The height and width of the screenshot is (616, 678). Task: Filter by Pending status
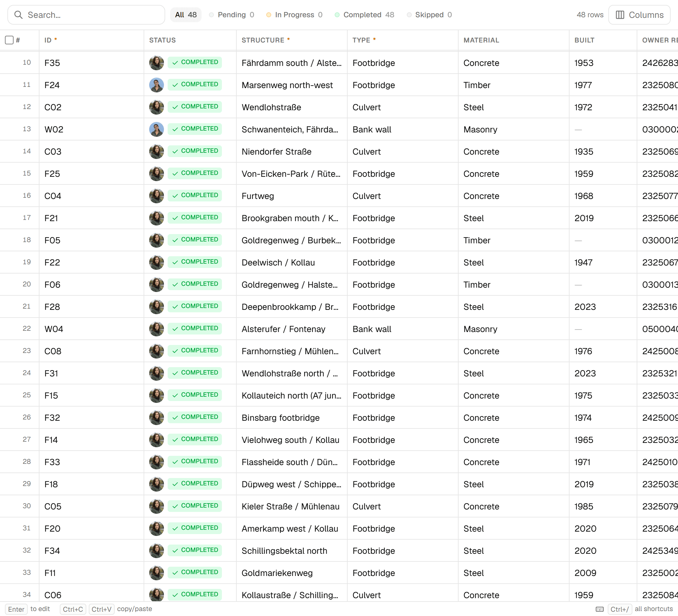[231, 15]
